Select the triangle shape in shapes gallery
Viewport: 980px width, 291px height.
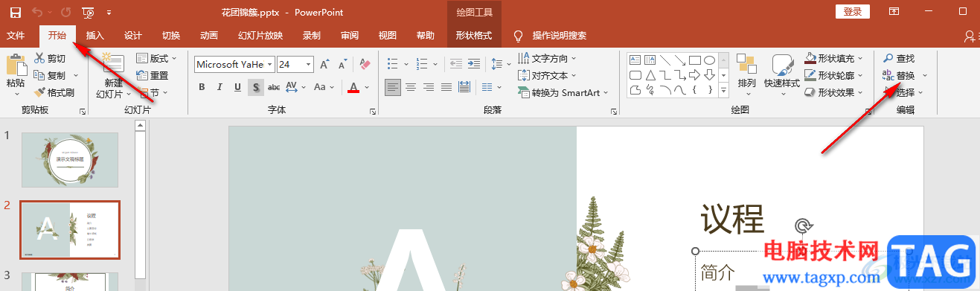(650, 74)
